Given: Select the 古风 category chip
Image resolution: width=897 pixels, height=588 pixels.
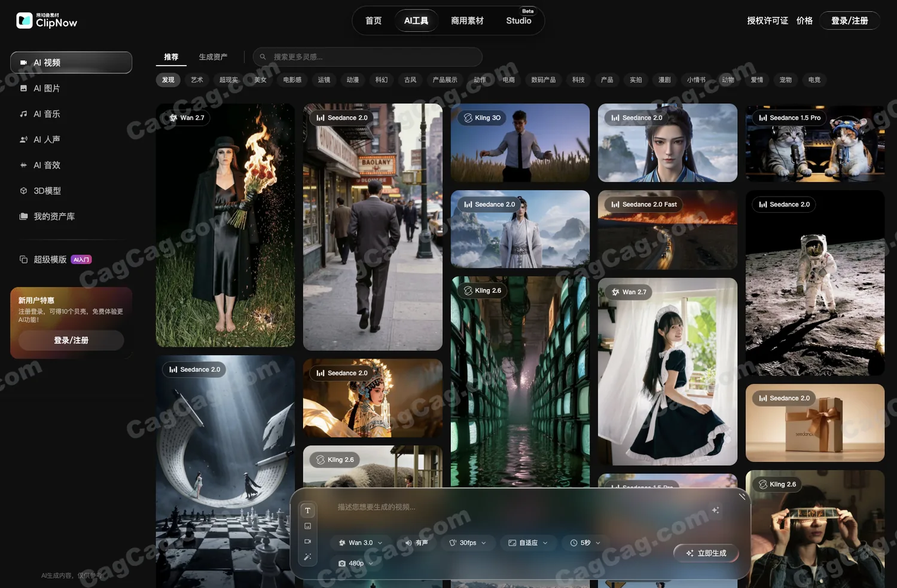Looking at the screenshot, I should click(x=410, y=80).
